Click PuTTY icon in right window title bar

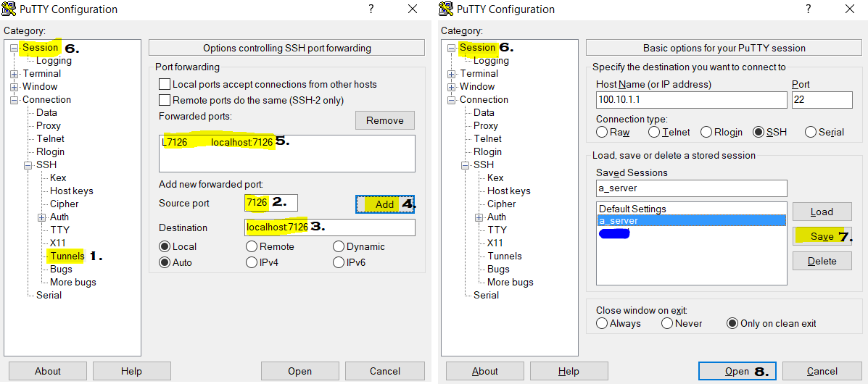tap(446, 9)
